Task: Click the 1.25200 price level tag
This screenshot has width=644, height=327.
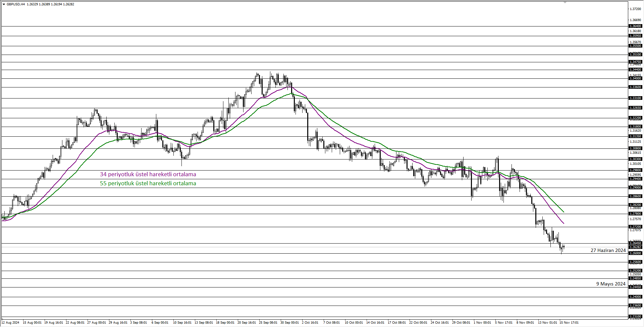Action: click(635, 271)
